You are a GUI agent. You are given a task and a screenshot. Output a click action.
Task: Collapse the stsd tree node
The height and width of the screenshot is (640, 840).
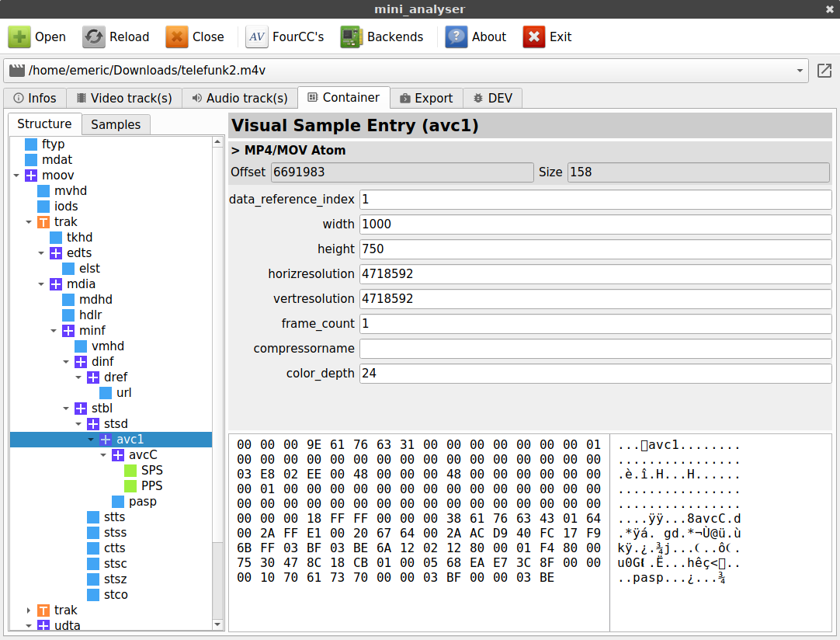coord(78,424)
